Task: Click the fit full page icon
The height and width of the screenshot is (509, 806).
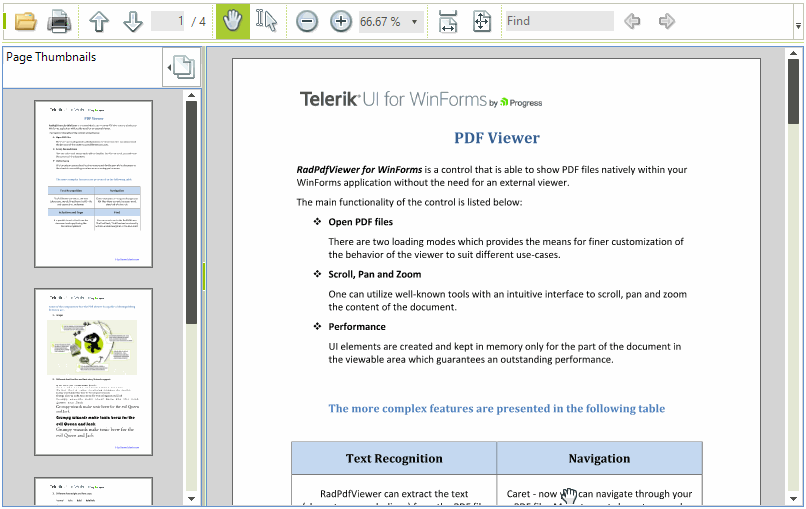Action: 482,22
